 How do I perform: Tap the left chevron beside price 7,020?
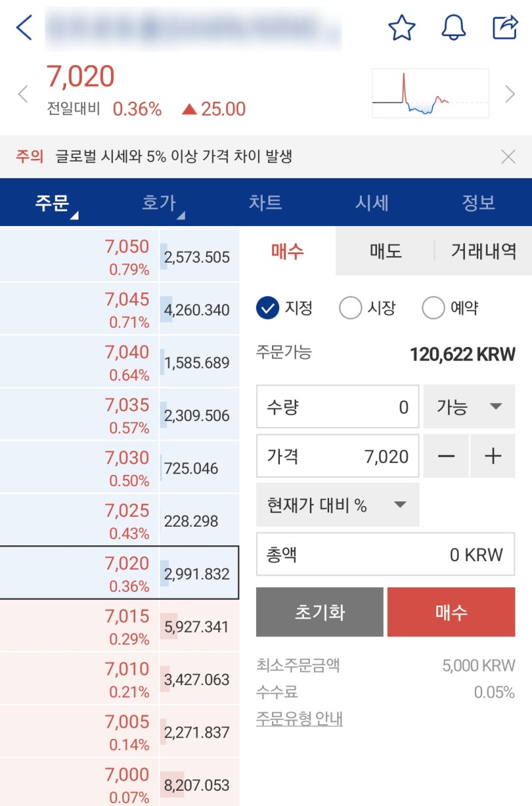point(23,94)
